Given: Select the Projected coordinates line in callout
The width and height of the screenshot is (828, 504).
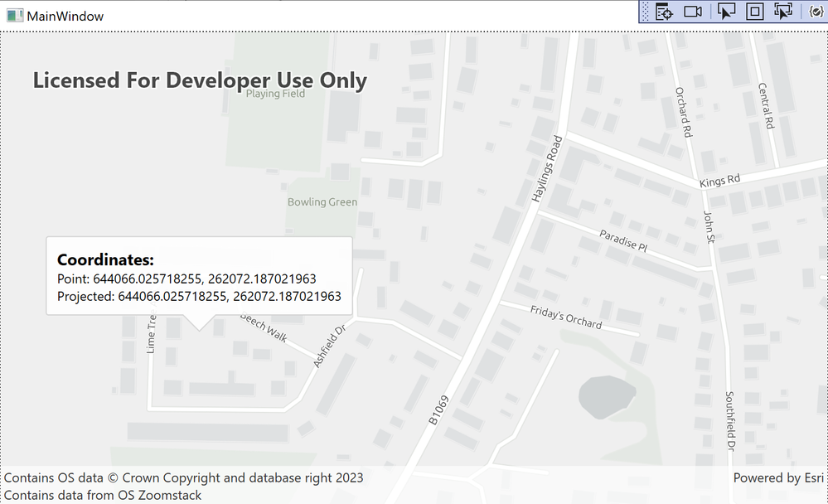Looking at the screenshot, I should click(199, 297).
